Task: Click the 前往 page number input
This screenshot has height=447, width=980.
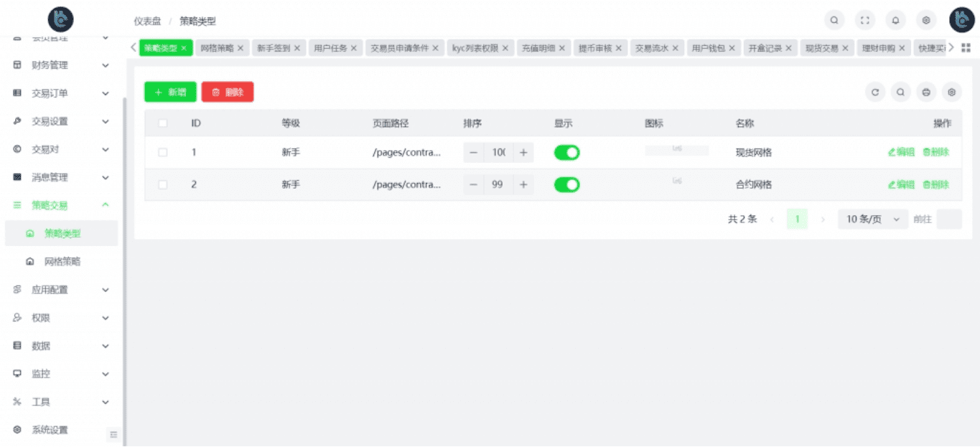Action: tap(949, 220)
